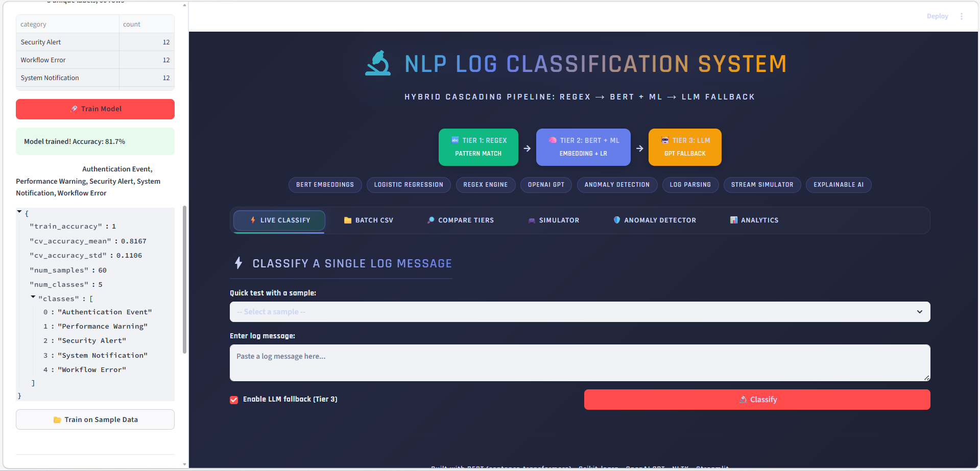
Task: Click the magnifier icon on Compare Tiers tab
Action: click(x=431, y=220)
